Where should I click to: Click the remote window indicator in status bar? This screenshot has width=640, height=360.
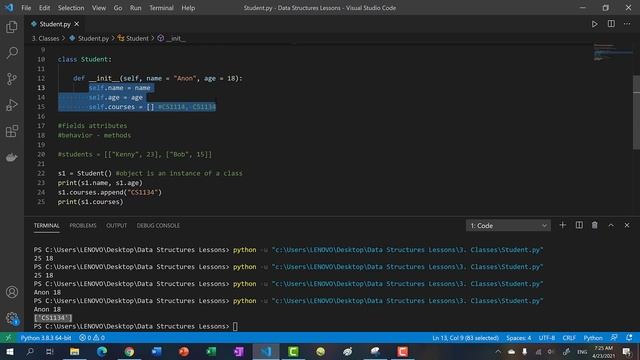tap(8, 338)
